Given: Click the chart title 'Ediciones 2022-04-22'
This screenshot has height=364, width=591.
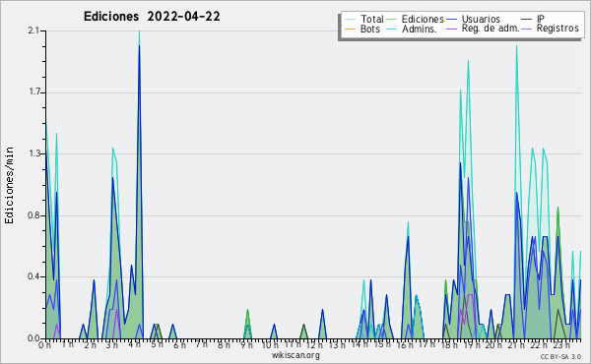Looking at the screenshot, I should tap(152, 17).
